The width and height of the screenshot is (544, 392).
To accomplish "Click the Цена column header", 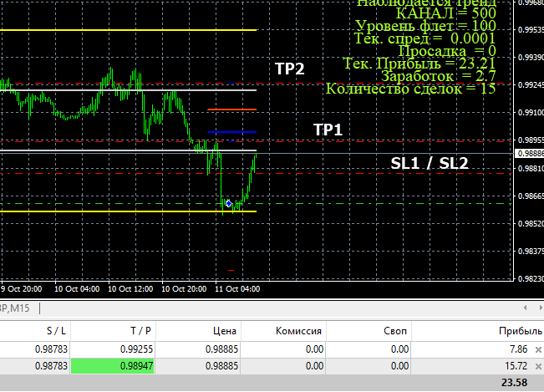I will pyautogui.click(x=225, y=331).
